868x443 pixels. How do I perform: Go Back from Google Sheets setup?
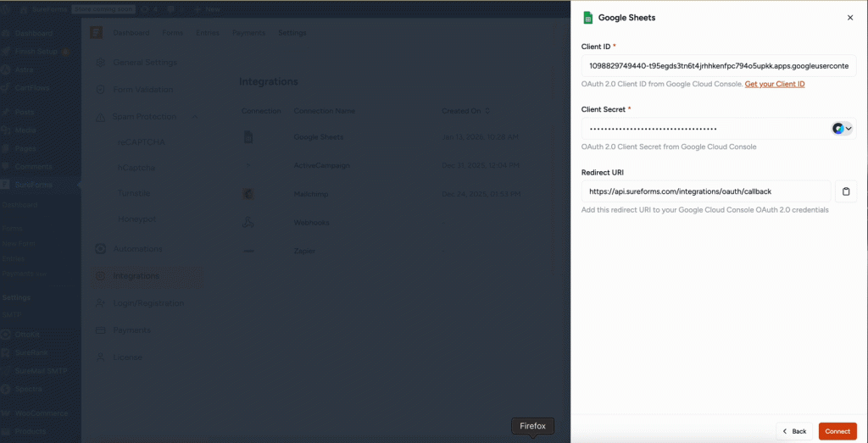point(794,431)
